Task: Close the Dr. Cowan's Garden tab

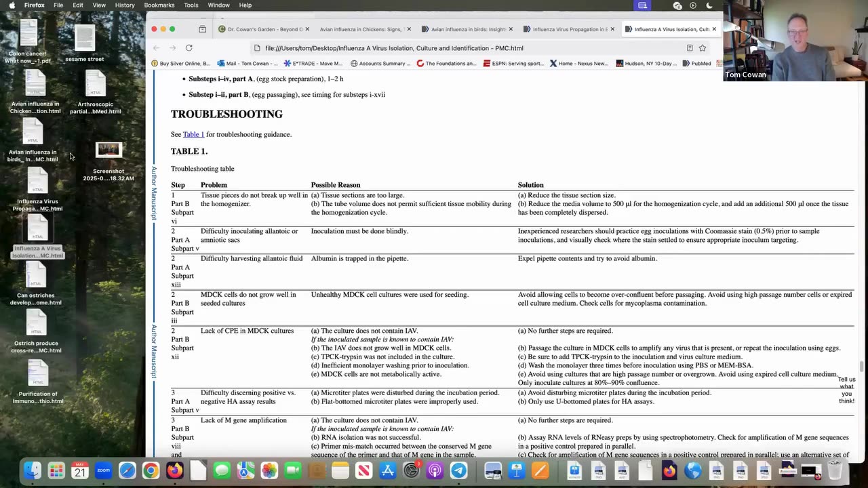Action: pos(307,29)
